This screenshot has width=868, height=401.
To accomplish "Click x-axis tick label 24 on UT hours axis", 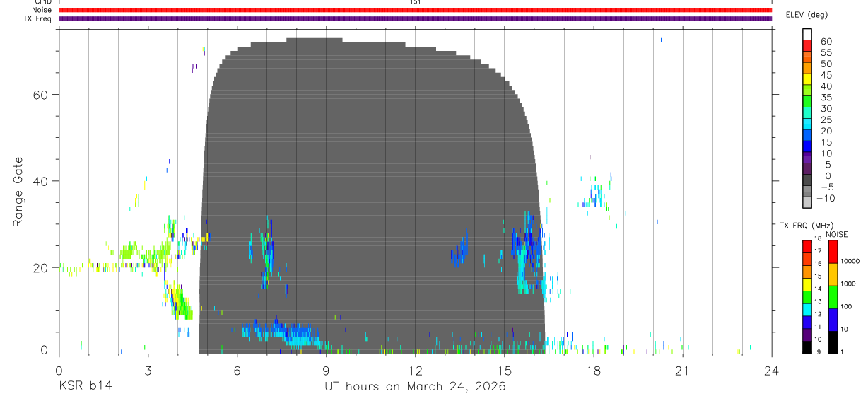I will pyautogui.click(x=771, y=371).
